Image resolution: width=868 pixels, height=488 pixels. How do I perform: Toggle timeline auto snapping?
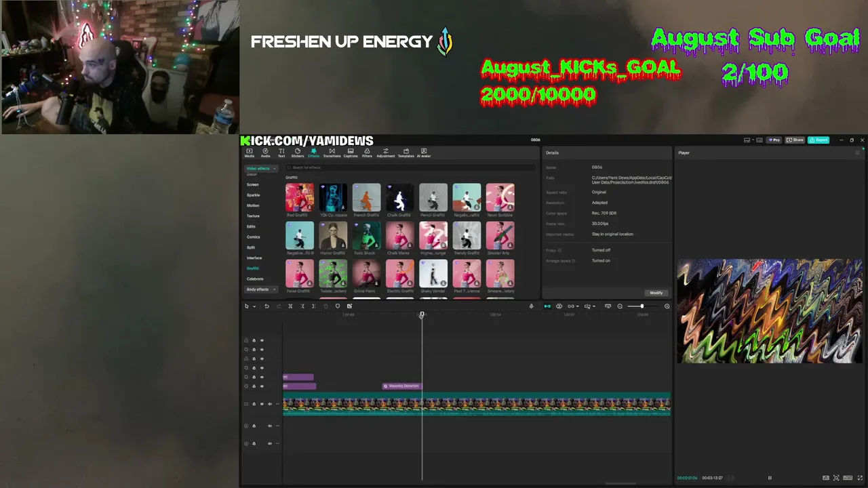(x=559, y=306)
